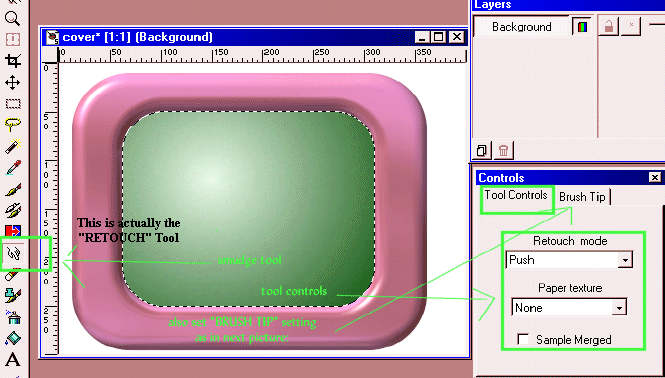The image size is (665, 378).
Task: Select the Mover tool
Action: pyautogui.click(x=12, y=82)
